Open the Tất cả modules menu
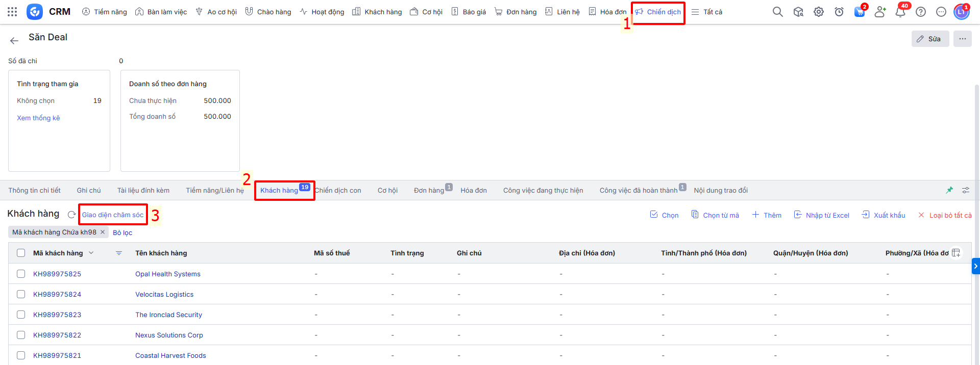 coord(707,12)
